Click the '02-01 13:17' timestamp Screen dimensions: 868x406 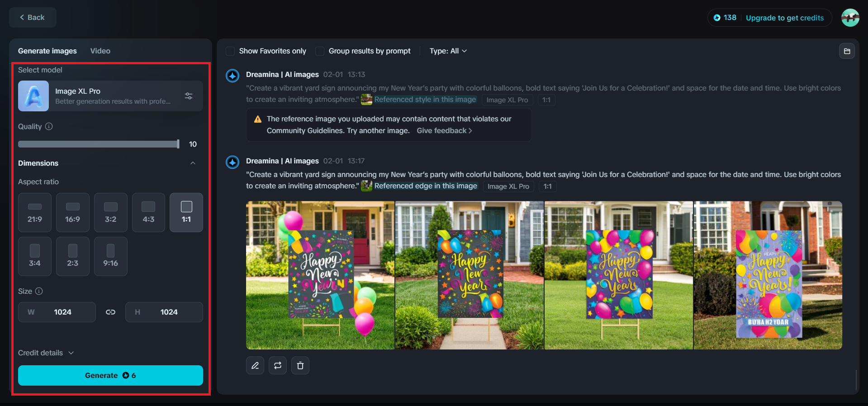pos(344,161)
